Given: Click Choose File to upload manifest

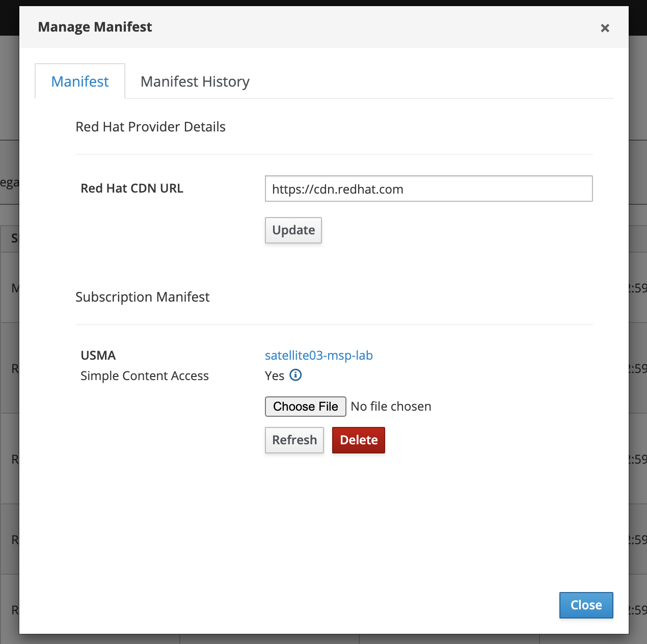Looking at the screenshot, I should point(305,407).
